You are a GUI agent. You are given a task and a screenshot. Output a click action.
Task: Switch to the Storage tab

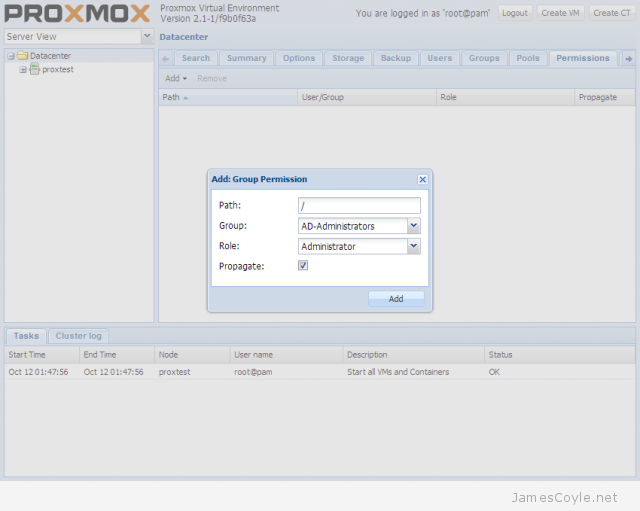point(348,58)
